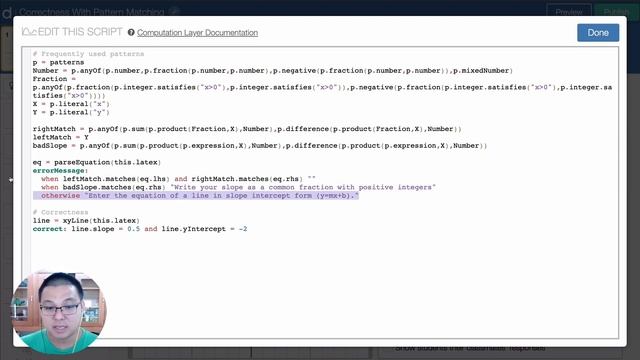Click the 'leftMatch = Y' line

pyautogui.click(x=60, y=137)
